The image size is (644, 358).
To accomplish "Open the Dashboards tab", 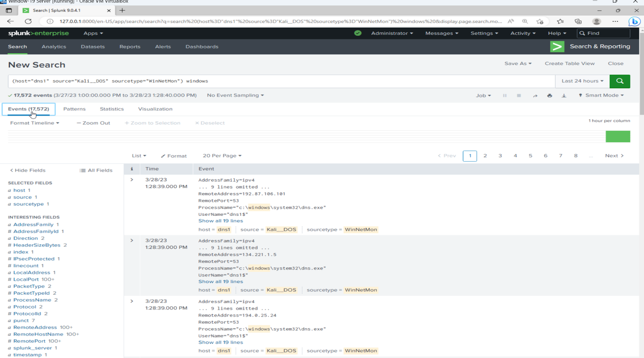I will (202, 47).
